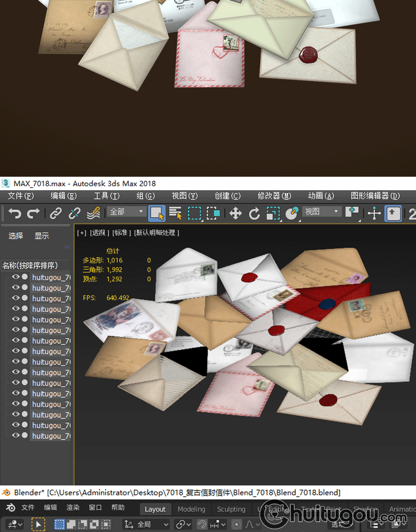
Task: Click the 默认明暗处理 shading label
Action: (x=156, y=233)
